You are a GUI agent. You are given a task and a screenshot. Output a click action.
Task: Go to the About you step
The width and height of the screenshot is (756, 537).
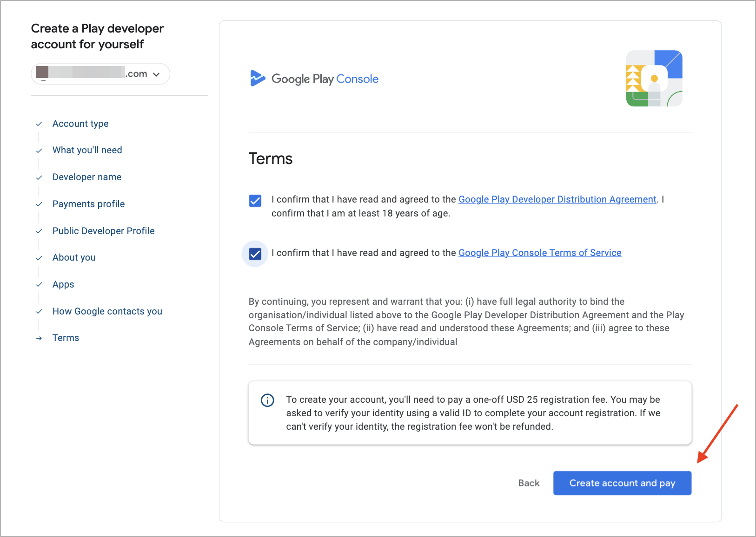click(x=74, y=257)
